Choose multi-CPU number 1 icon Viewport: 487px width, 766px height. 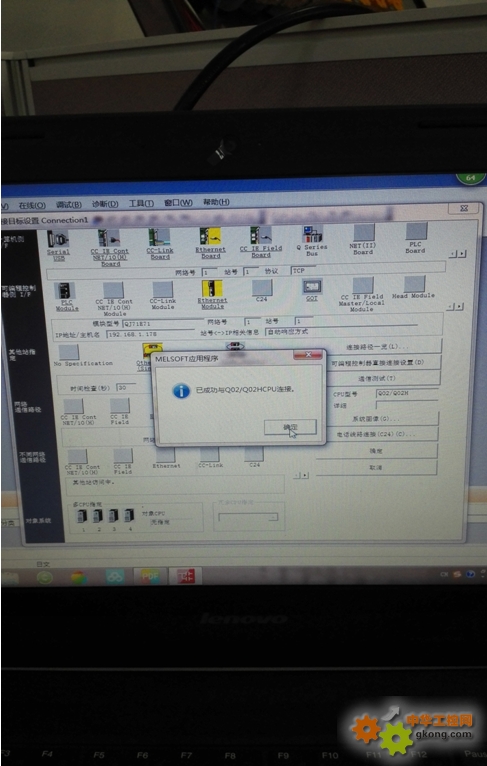82,515
